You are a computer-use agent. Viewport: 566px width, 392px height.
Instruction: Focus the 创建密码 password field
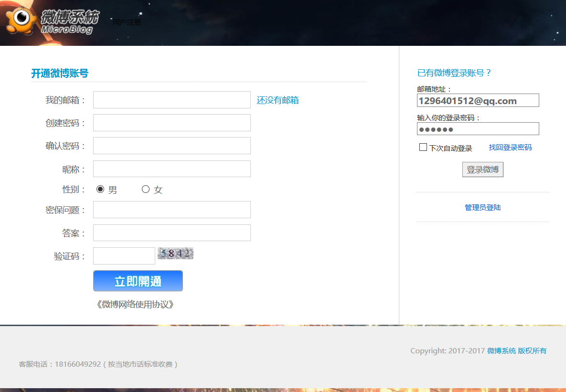[x=172, y=123]
